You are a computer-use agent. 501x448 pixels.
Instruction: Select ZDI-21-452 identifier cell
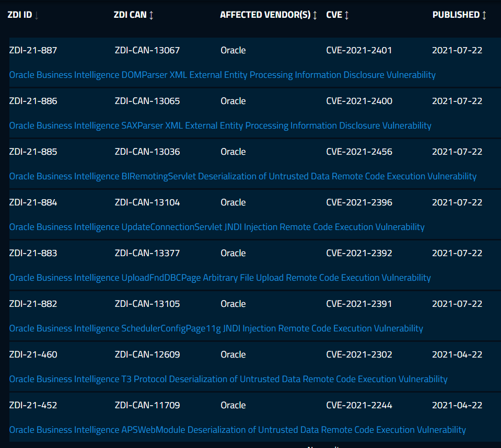[33, 405]
